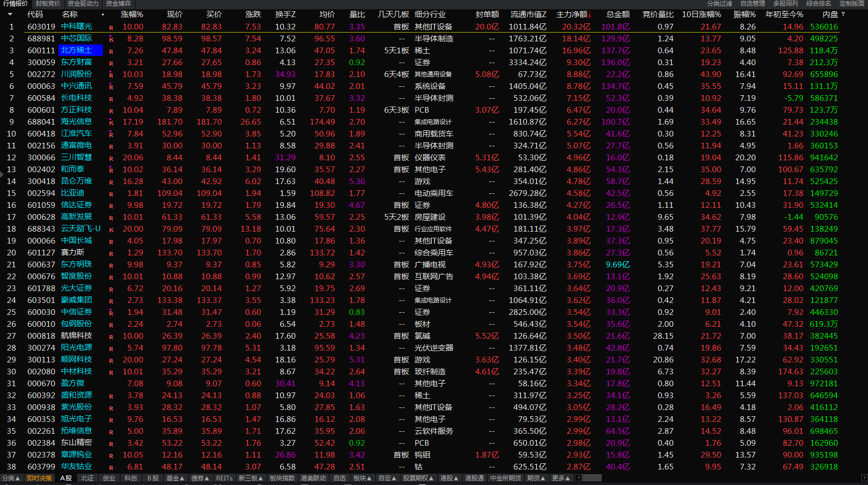Image resolution: width=868 pixels, height=485 pixels.
Task: Switch to the 北证 market tab
Action: [87, 478]
